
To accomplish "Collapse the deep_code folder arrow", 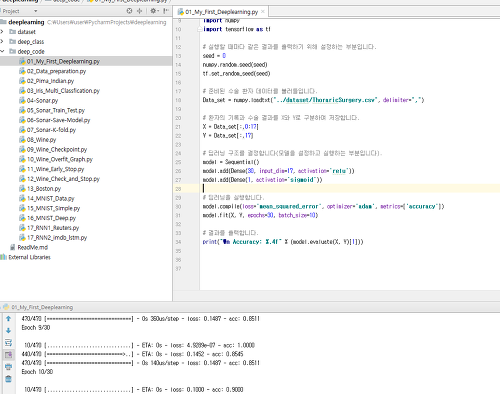I will click(x=2, y=51).
